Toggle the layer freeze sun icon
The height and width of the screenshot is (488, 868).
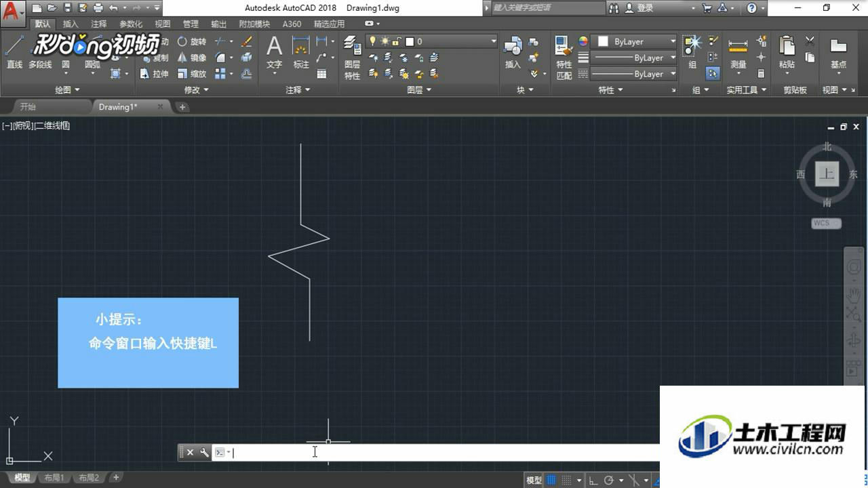click(384, 41)
